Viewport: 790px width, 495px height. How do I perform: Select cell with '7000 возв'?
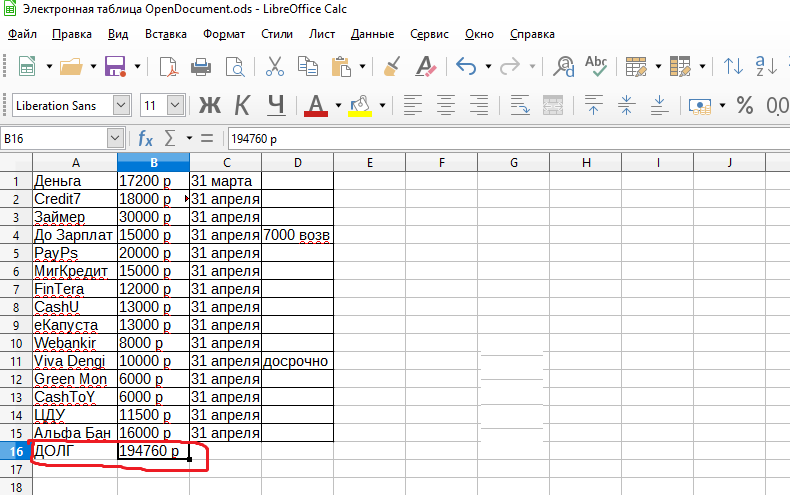[x=297, y=235]
